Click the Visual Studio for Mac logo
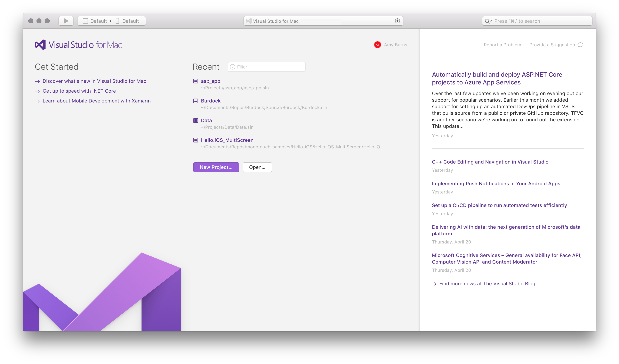Viewport: 619px width, 364px height. tap(78, 45)
